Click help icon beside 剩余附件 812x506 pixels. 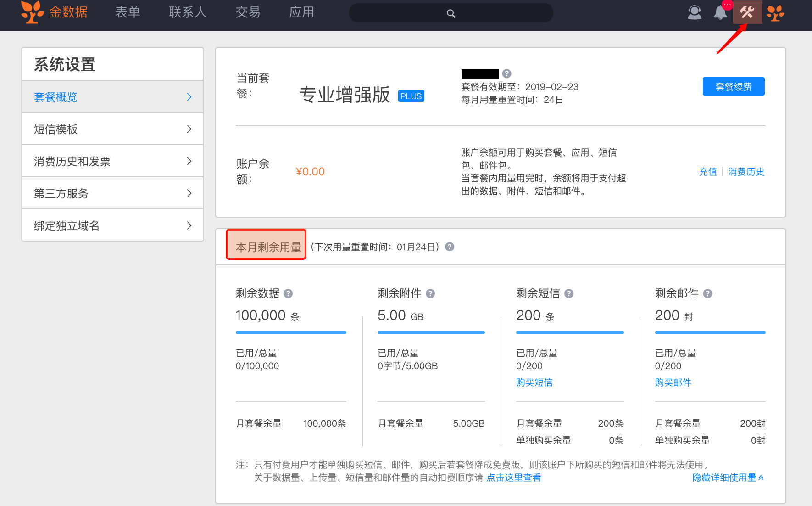pos(430,293)
